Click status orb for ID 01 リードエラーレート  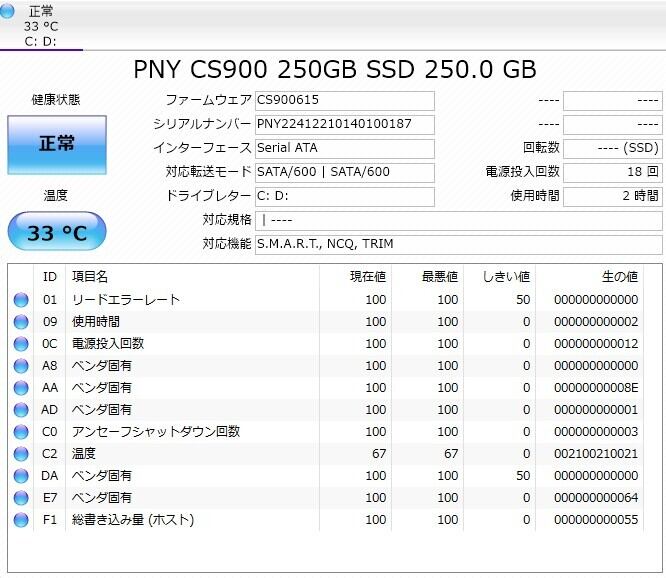21,300
